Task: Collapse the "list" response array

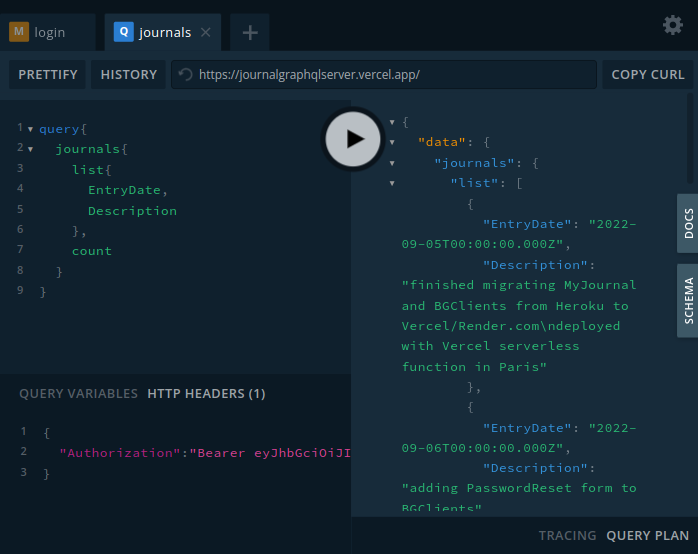Action: tap(392, 183)
